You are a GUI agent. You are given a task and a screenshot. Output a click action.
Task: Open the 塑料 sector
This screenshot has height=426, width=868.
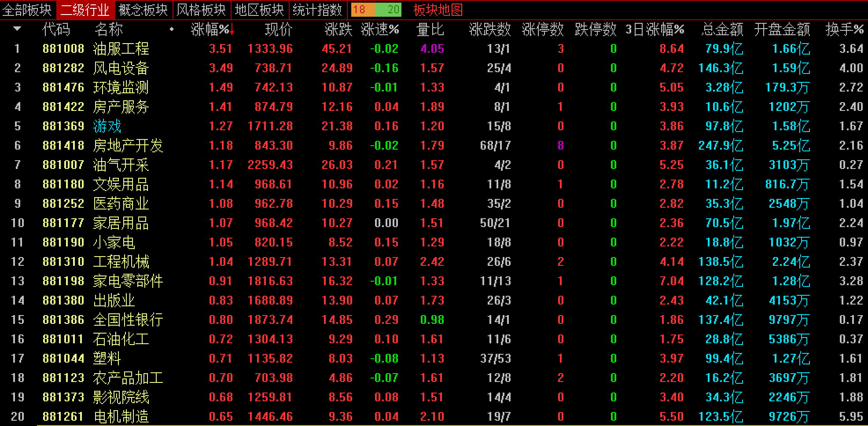(107, 358)
